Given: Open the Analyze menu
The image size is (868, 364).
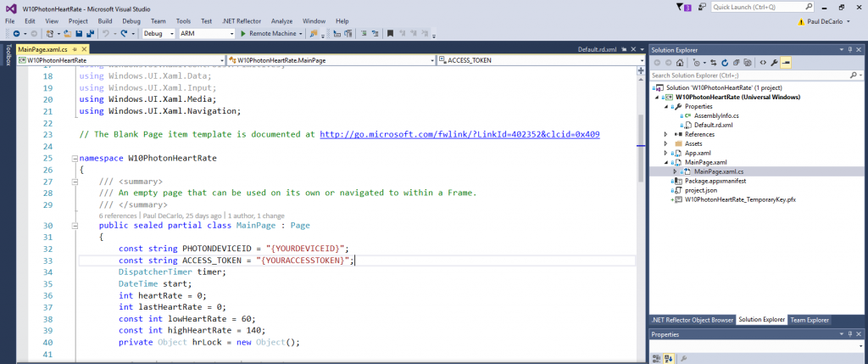Looking at the screenshot, I should pyautogui.click(x=281, y=21).
